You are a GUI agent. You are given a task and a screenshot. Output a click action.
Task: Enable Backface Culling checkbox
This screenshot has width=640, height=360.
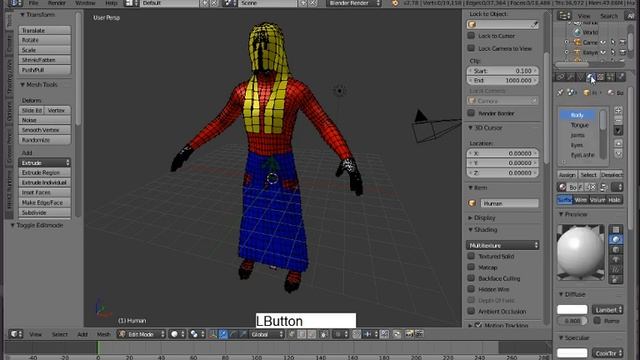[471, 278]
